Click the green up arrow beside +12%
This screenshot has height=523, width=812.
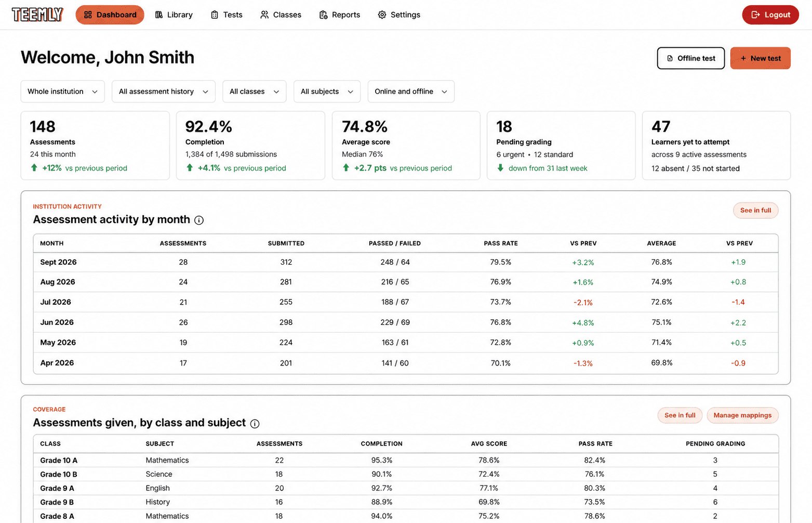[x=34, y=168]
